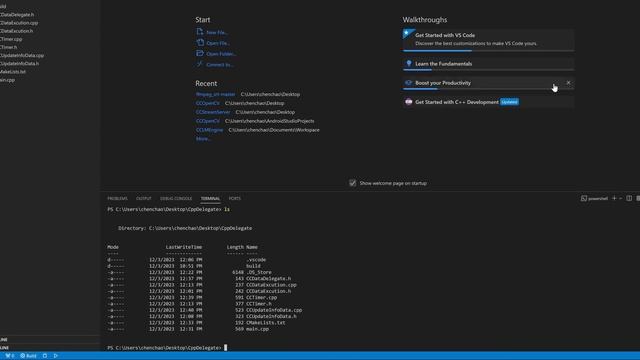Viewport: 640px width, 360px height.
Task: Click the star icon beside Get Started with VS Code
Action: pyautogui.click(x=407, y=33)
